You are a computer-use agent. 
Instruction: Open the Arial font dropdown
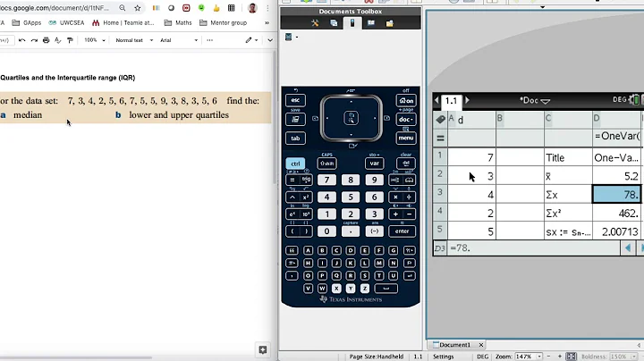point(179,40)
